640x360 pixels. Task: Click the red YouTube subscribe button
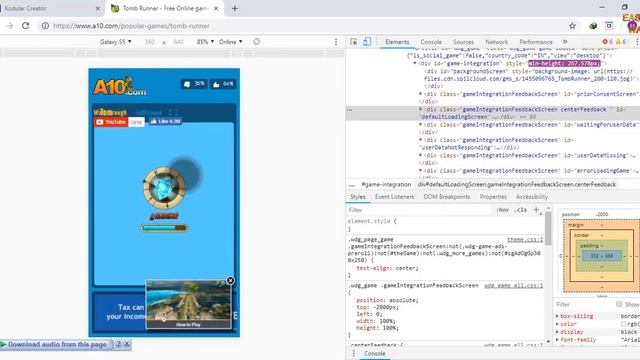click(x=111, y=122)
